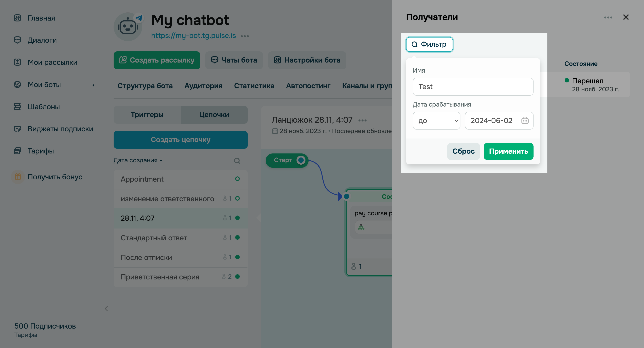Toggle the status dot for Appointment chain

(x=237, y=179)
